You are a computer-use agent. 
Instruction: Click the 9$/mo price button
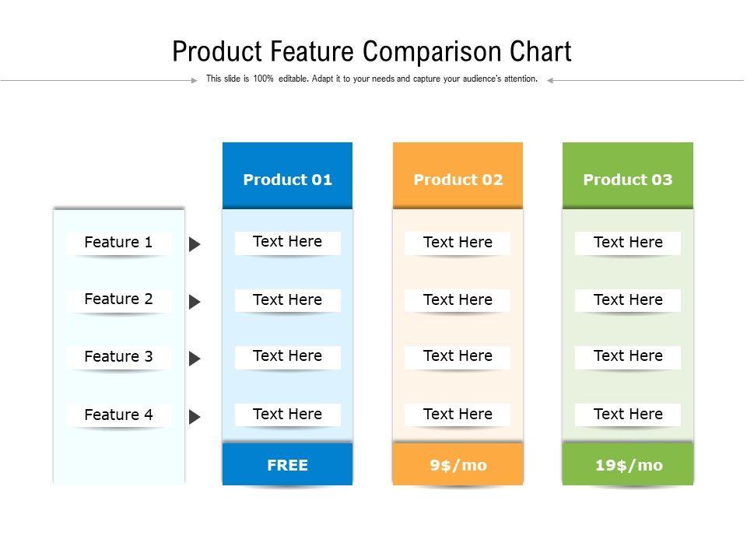458,464
